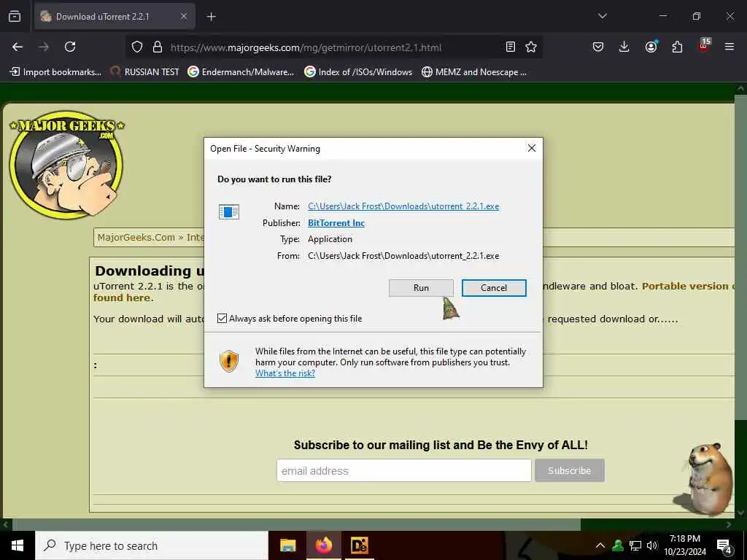This screenshot has width=747, height=560.
Task: Open the volume speaker tray icon
Action: click(x=651, y=545)
